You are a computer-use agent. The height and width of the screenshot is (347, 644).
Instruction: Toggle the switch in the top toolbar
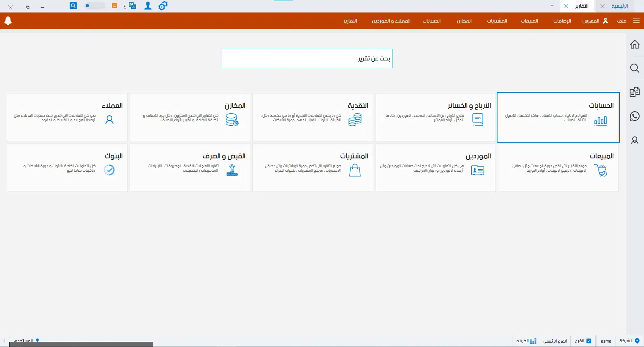pos(95,6)
